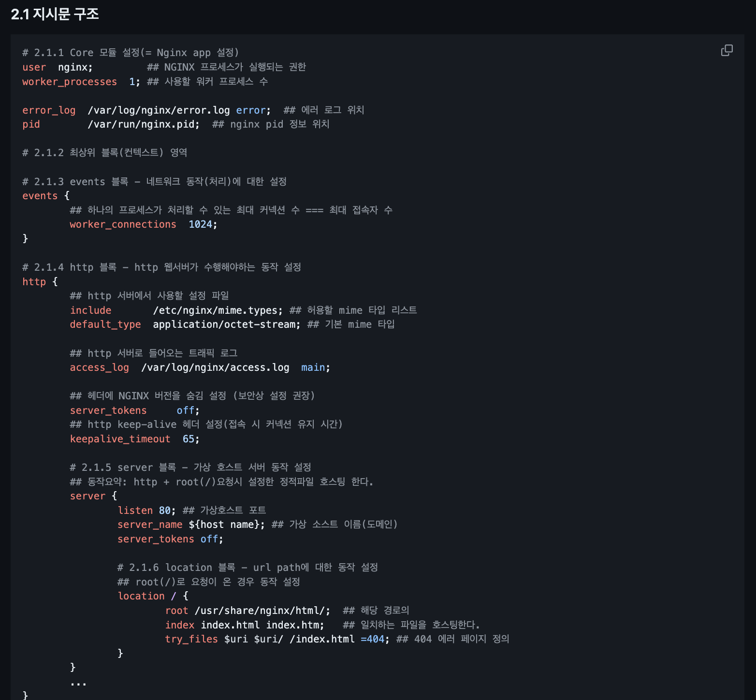Click the "error_log" directive keyword
Viewport: 756px width, 700px height.
pyautogui.click(x=49, y=110)
